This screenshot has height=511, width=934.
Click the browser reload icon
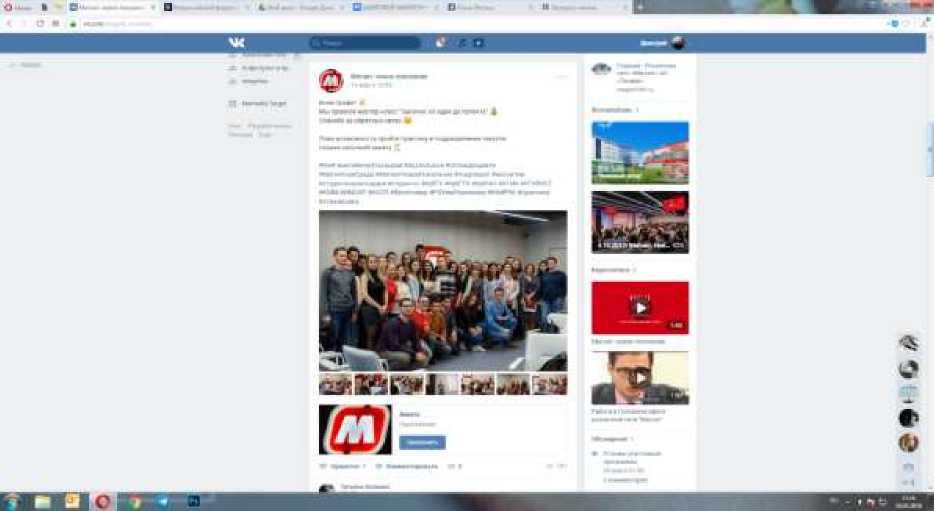point(41,23)
